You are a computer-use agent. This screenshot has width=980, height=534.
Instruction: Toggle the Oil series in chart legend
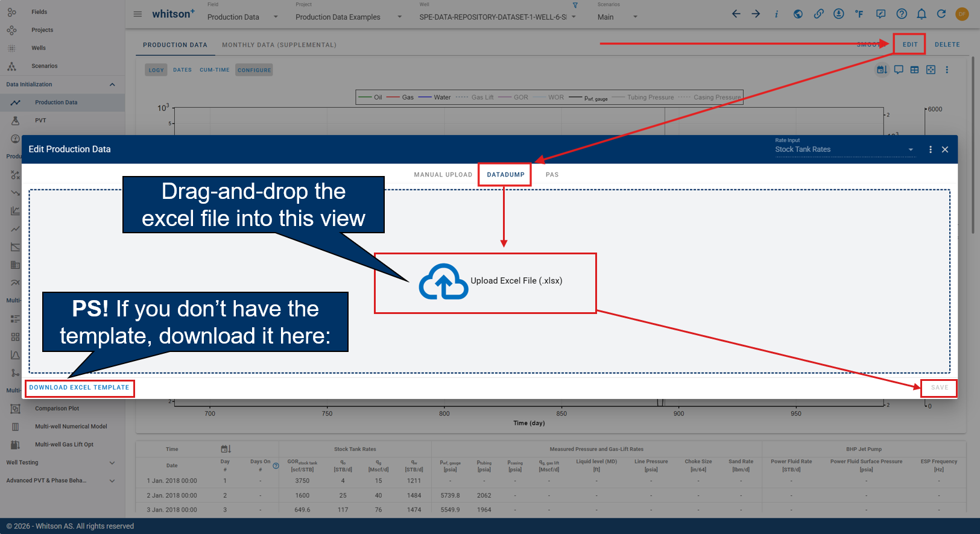pyautogui.click(x=371, y=97)
